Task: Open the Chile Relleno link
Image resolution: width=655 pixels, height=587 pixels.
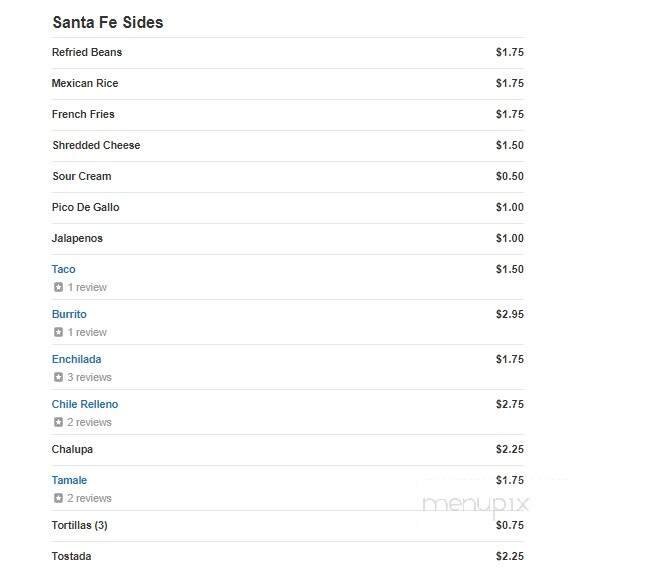Action: 85,404
